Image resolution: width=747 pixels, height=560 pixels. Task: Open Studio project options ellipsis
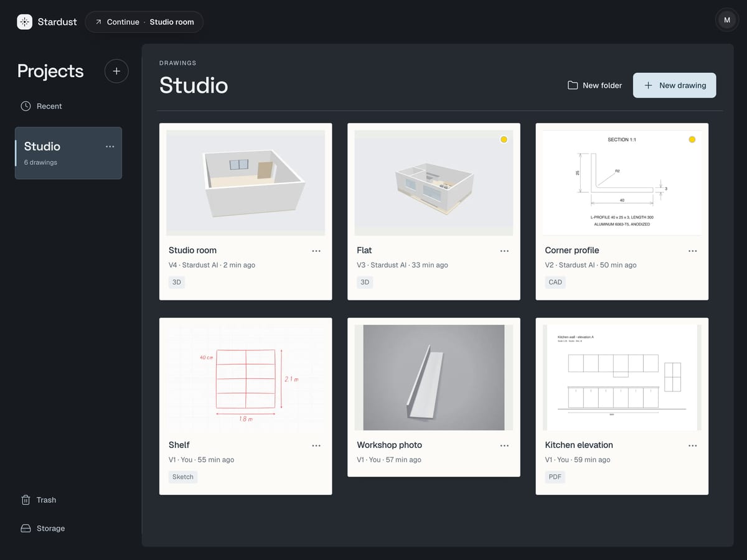click(110, 147)
